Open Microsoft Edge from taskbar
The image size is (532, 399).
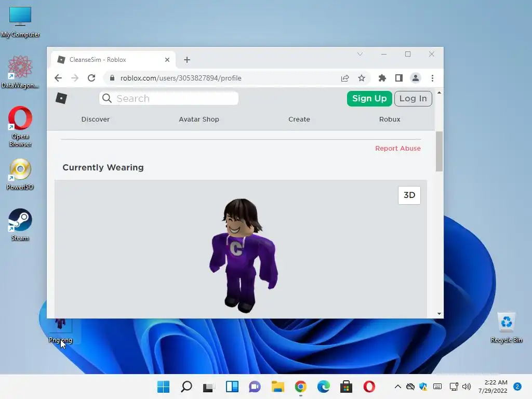pyautogui.click(x=323, y=387)
